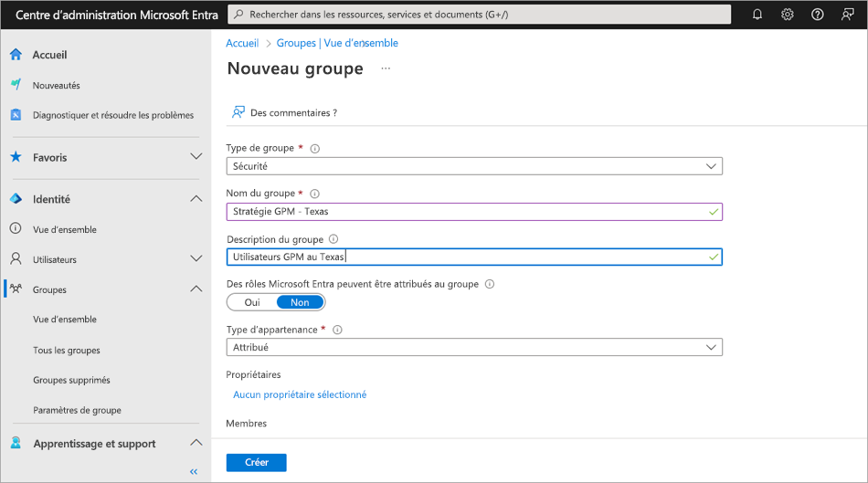The width and height of the screenshot is (868, 483).
Task: Collapse the Groupes section chevron
Action: pyautogui.click(x=196, y=289)
